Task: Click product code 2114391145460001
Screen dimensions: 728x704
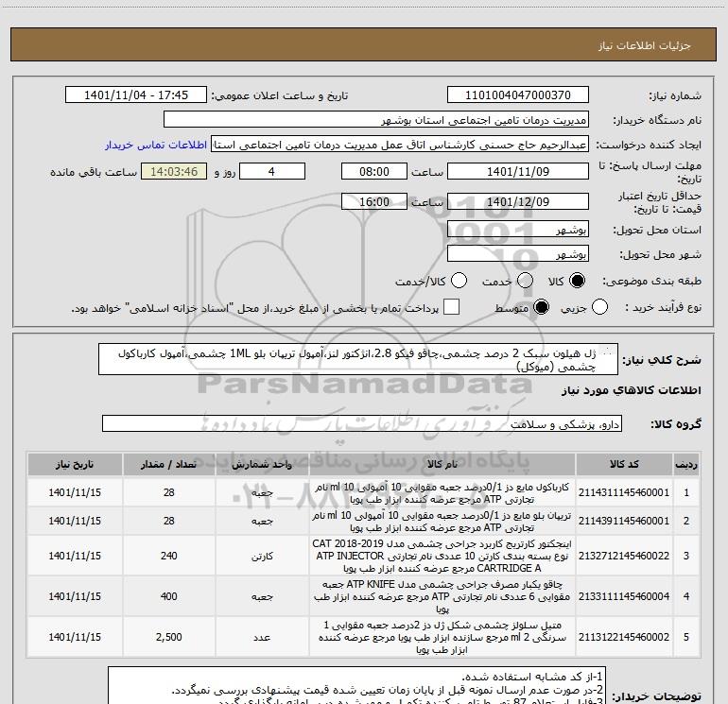Action: [x=624, y=522]
